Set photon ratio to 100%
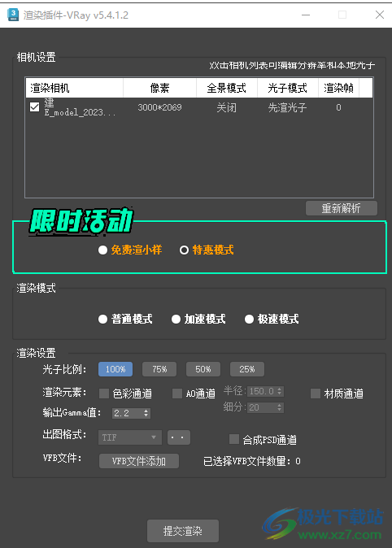The height and width of the screenshot is (548, 392). (115, 369)
